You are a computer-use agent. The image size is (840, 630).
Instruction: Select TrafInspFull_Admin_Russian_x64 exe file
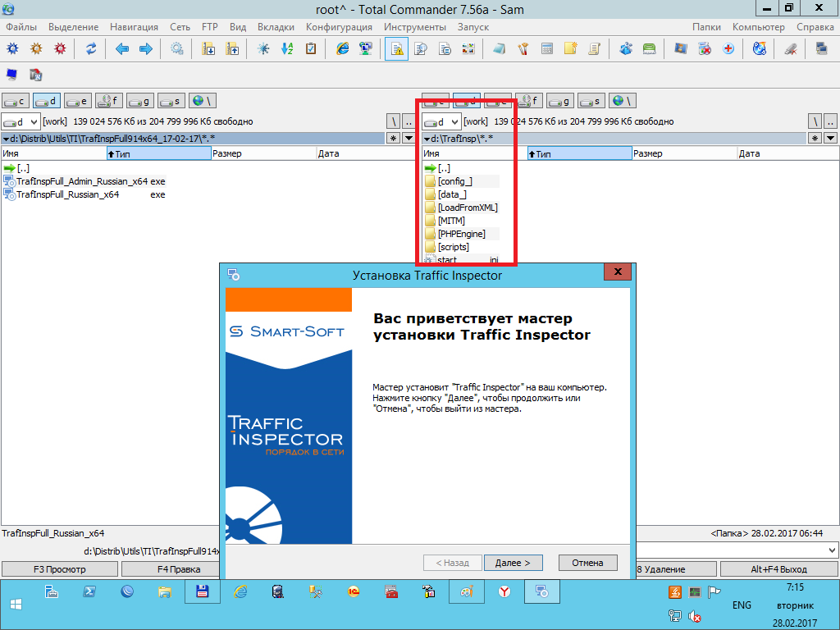tap(85, 181)
